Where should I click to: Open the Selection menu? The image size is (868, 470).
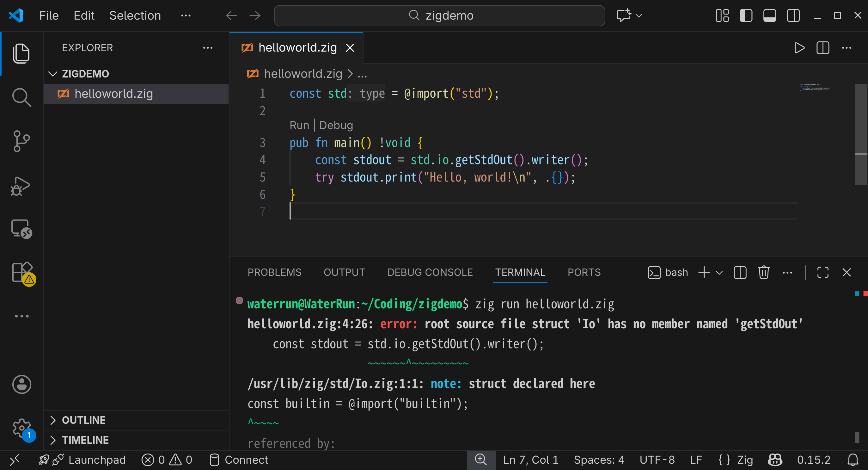coord(135,15)
